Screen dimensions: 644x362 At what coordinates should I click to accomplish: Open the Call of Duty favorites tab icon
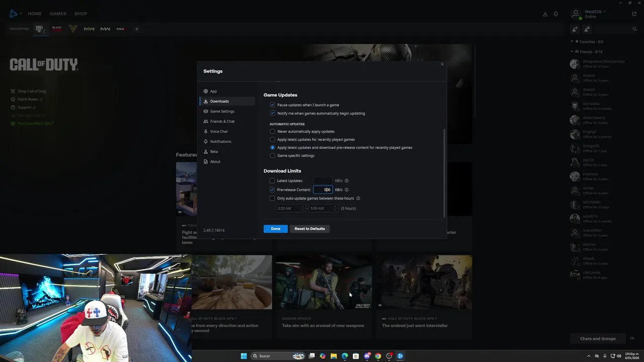pos(40,29)
